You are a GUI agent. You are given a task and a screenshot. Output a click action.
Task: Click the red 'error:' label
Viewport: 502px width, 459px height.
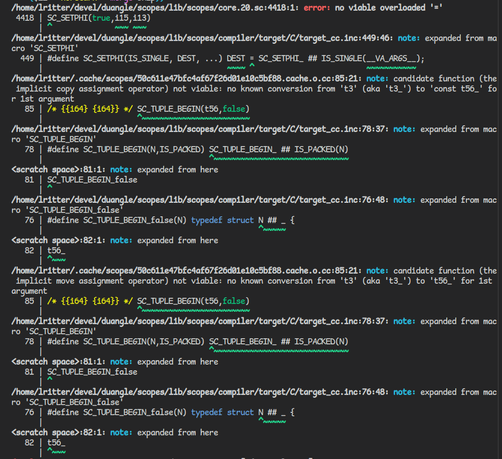(x=317, y=8)
